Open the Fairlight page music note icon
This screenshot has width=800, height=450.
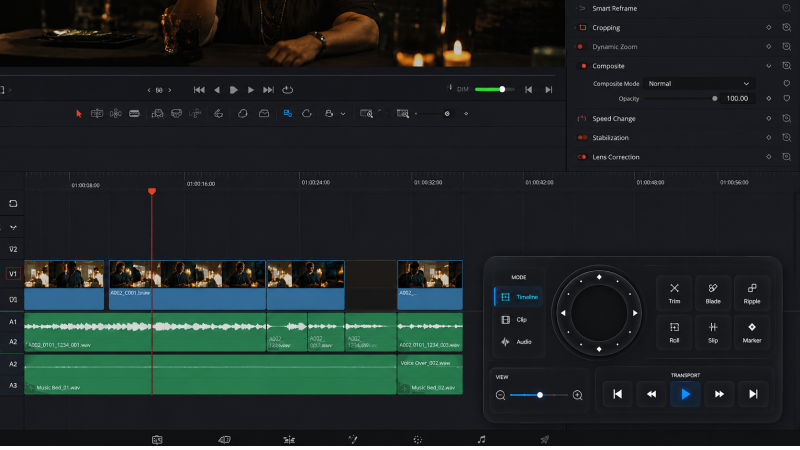pyautogui.click(x=481, y=439)
